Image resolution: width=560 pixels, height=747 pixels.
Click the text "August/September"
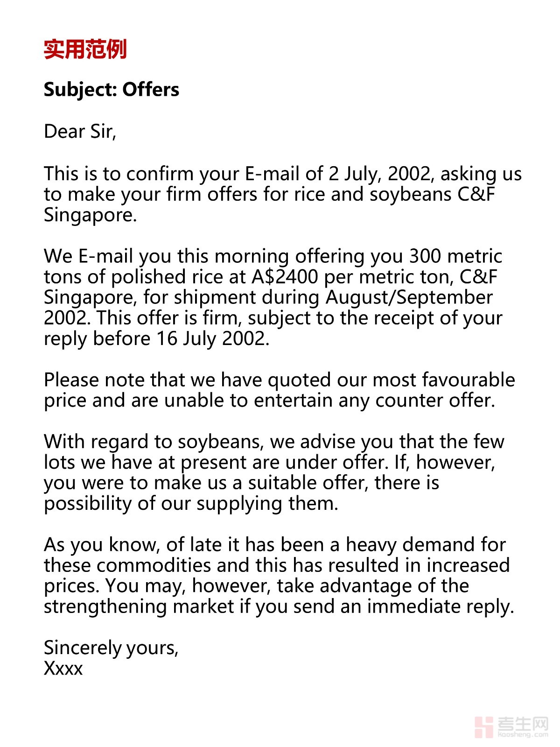click(409, 297)
